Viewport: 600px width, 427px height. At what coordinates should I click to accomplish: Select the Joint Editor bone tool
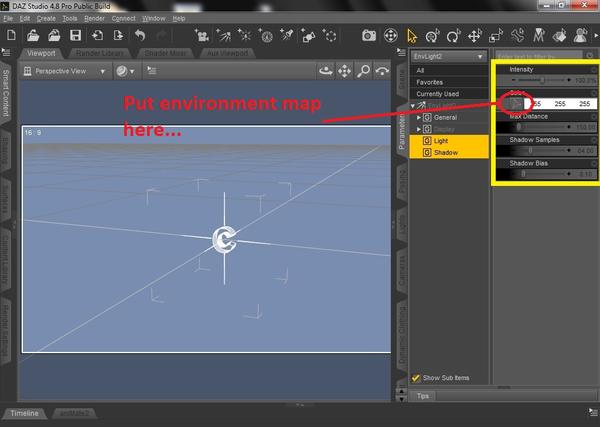coord(517,36)
